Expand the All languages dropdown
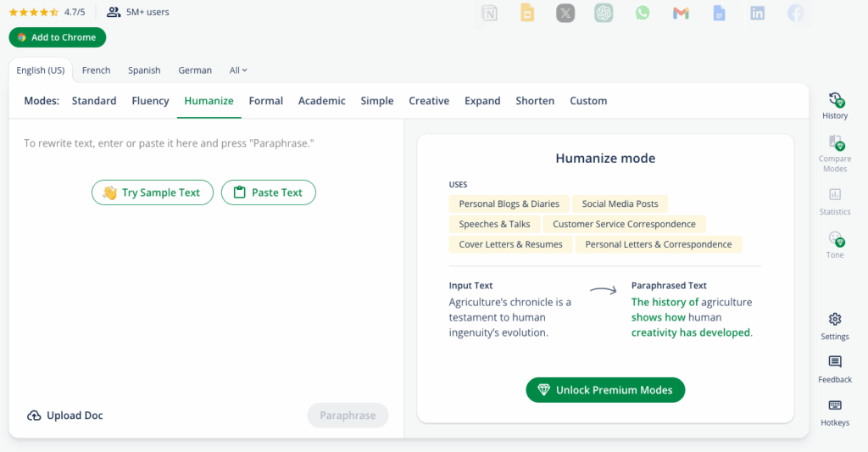 tap(238, 70)
